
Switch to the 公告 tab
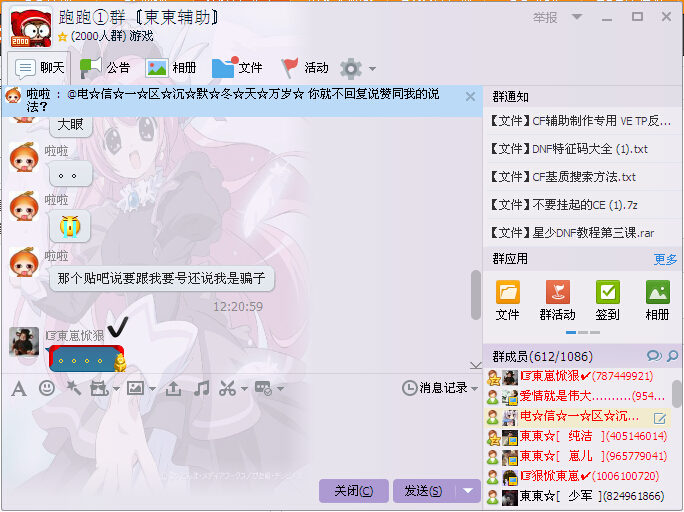[105, 68]
